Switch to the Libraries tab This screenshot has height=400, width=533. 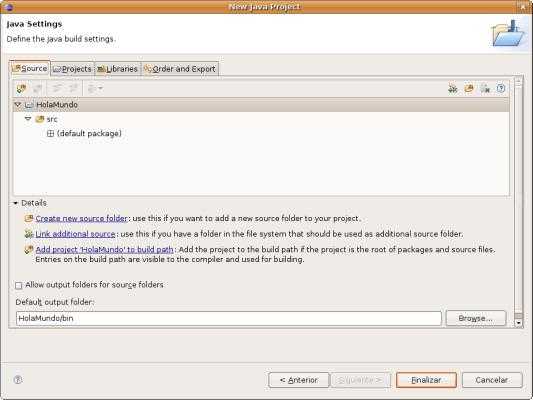pos(118,69)
